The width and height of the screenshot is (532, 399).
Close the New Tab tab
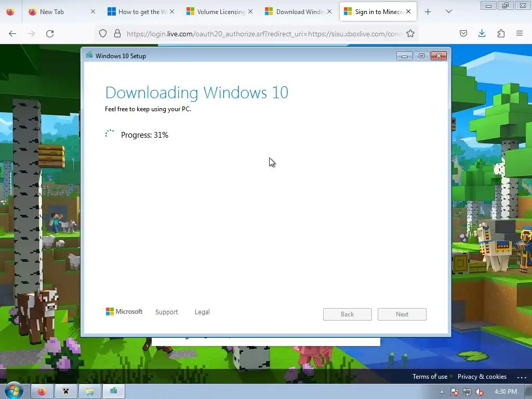tap(93, 11)
